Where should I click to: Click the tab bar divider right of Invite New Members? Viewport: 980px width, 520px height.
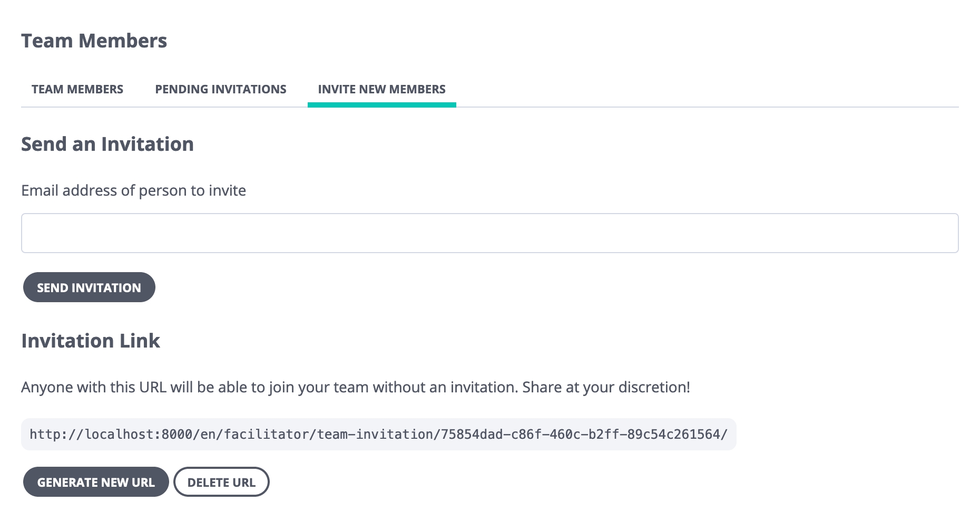[x=708, y=107]
